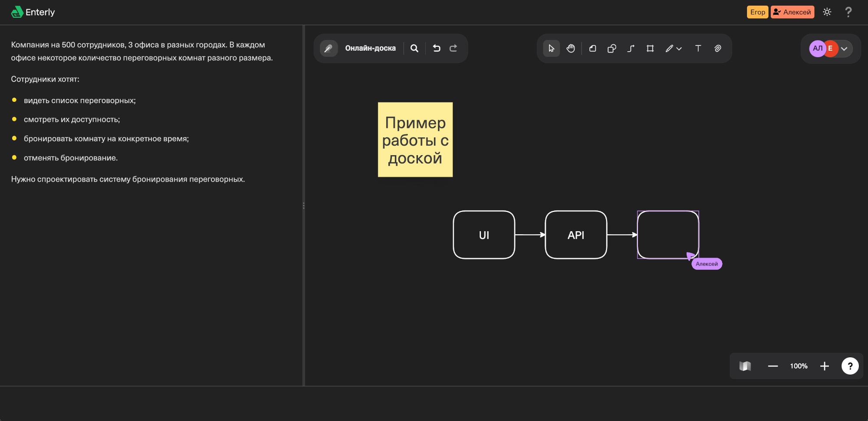Click "отменять бронирование." bullet

pos(71,158)
